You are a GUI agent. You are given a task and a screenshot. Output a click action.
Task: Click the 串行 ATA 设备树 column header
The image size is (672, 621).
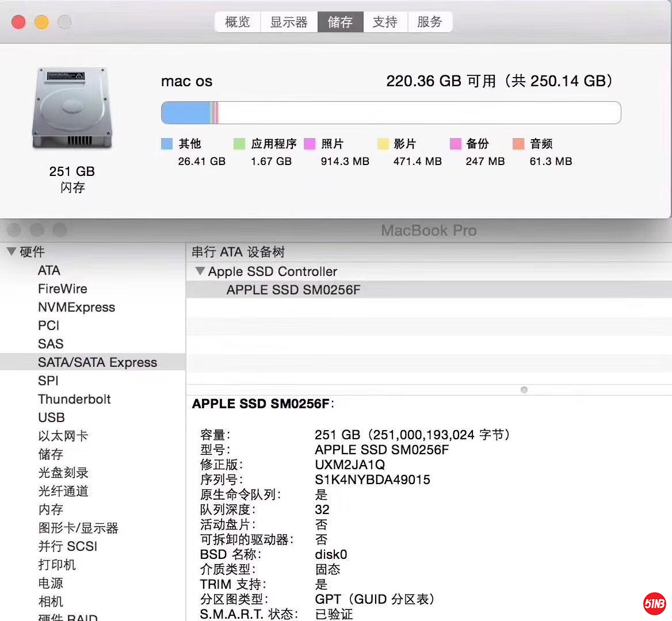[238, 252]
